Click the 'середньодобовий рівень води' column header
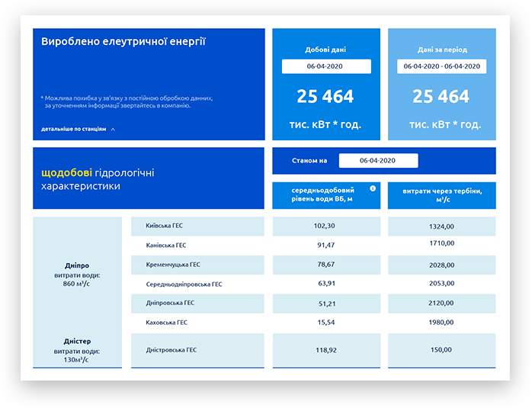Screen dimensions: 532x408 tap(324, 195)
